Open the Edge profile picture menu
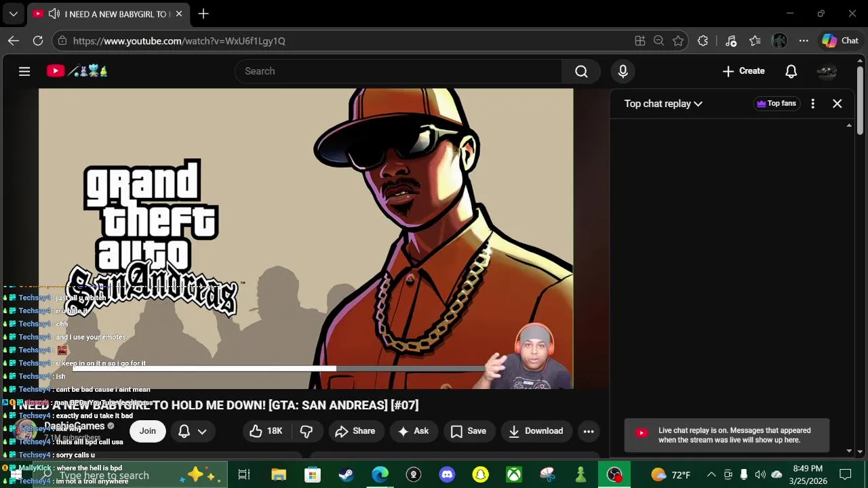 779,41
